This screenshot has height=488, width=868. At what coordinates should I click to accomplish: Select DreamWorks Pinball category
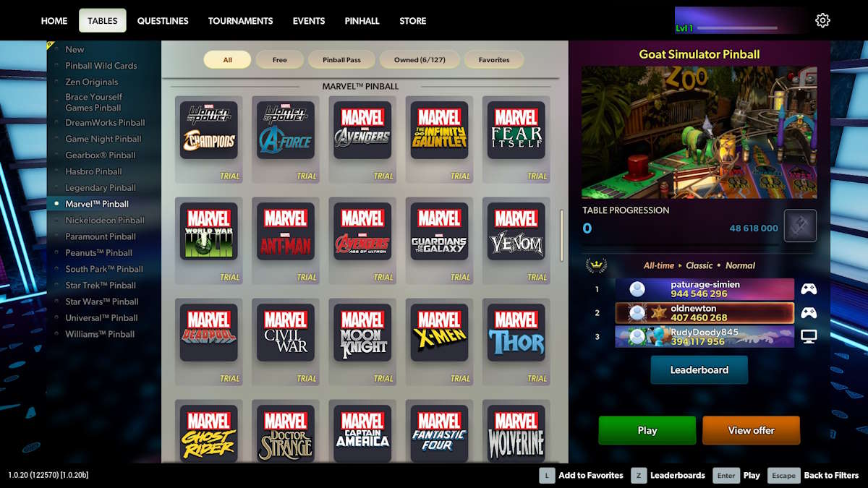coord(105,122)
